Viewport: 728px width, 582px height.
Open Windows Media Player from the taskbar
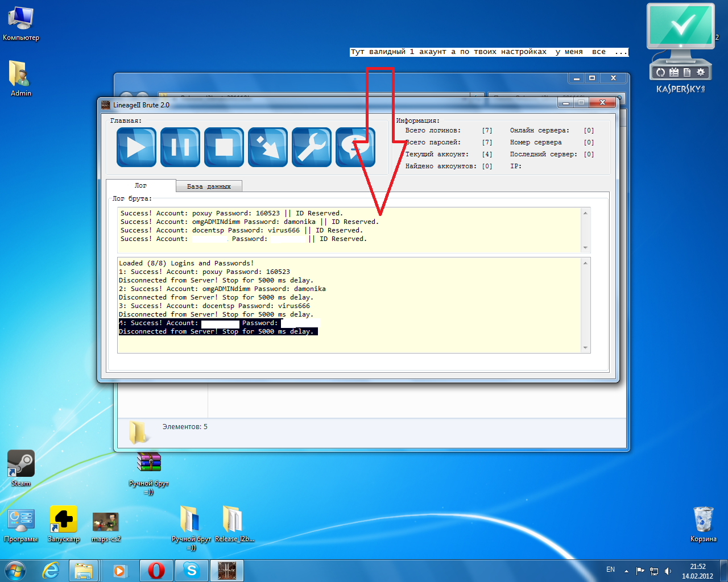coord(119,571)
